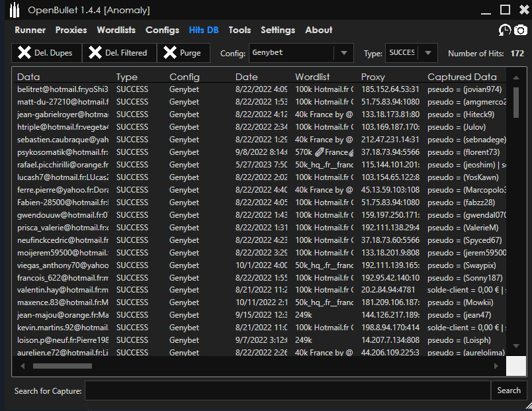Open the Settings tab
Image resolution: width=532 pixels, height=411 pixels.
pyautogui.click(x=277, y=30)
